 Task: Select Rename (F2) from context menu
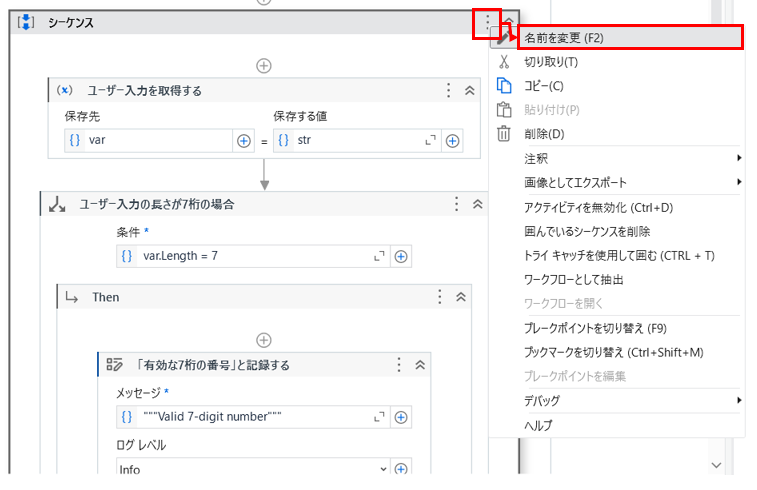click(564, 38)
